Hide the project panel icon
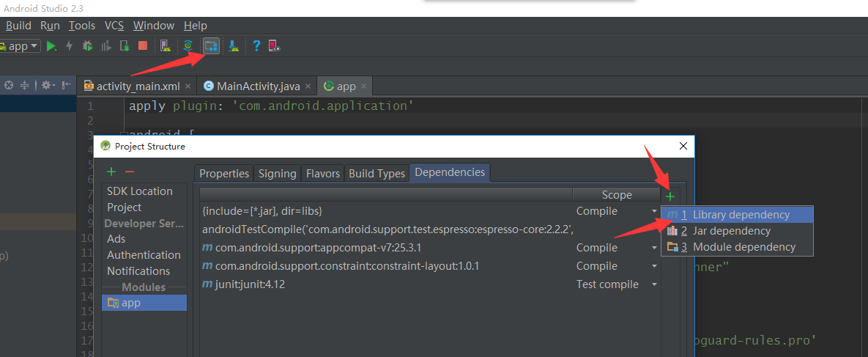The image size is (868, 357). pyautogui.click(x=67, y=85)
